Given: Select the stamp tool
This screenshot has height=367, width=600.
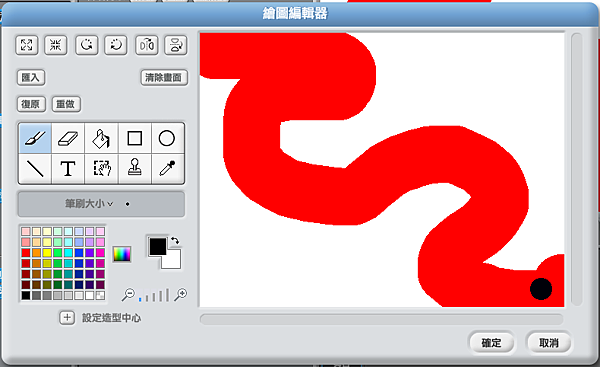Looking at the screenshot, I should point(134,168).
